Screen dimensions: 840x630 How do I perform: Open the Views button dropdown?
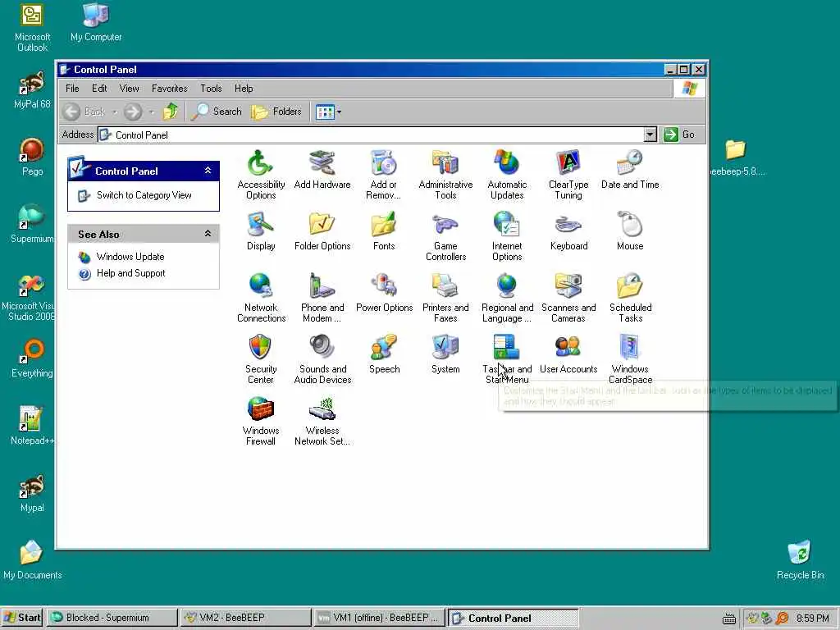coord(339,112)
